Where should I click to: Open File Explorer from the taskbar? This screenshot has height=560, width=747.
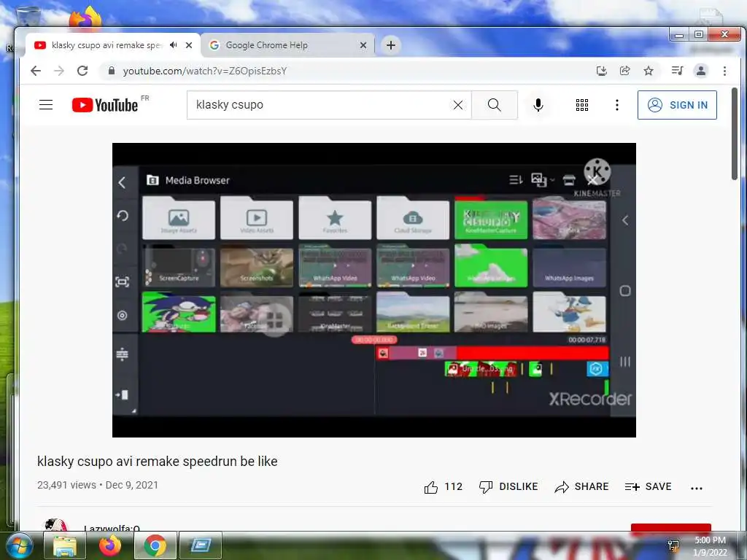pyautogui.click(x=65, y=545)
